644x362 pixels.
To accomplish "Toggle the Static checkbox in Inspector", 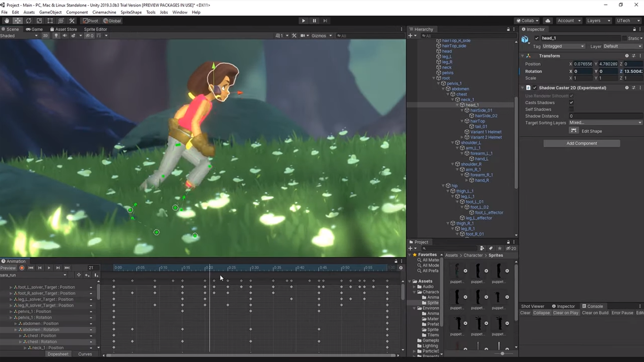I will (x=625, y=38).
